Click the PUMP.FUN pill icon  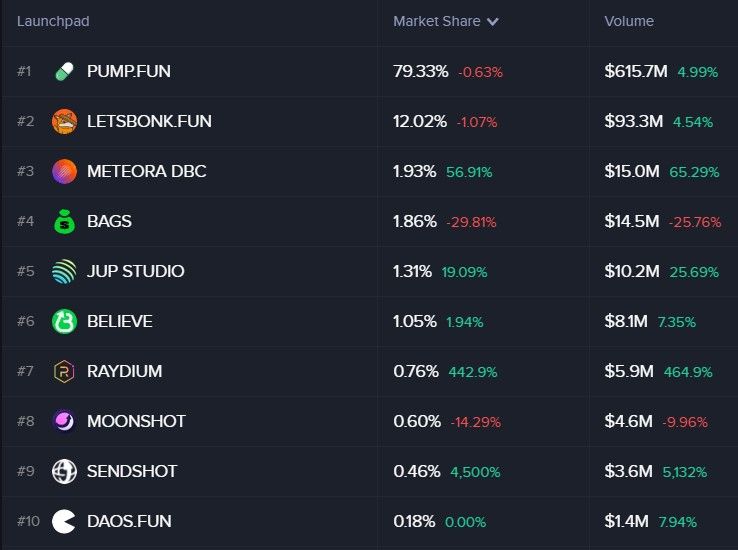pos(64,71)
